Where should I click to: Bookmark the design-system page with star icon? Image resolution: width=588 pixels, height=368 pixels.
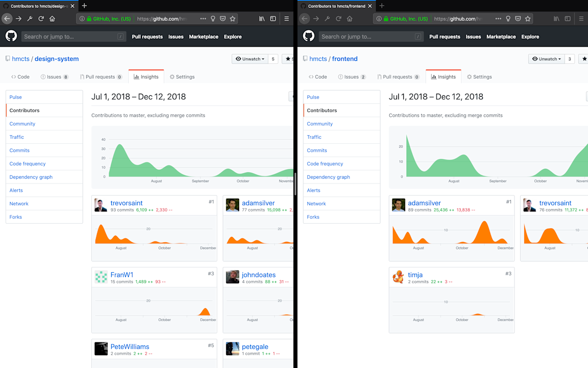(x=233, y=19)
